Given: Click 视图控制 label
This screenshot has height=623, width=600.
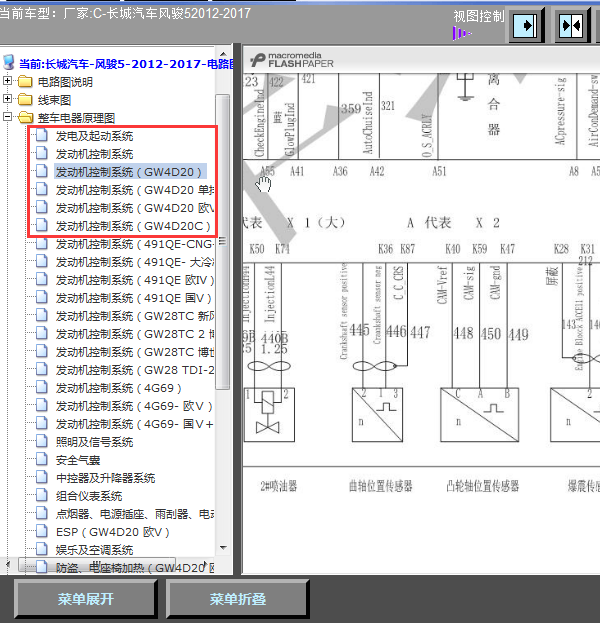Looking at the screenshot, I should click(478, 16).
